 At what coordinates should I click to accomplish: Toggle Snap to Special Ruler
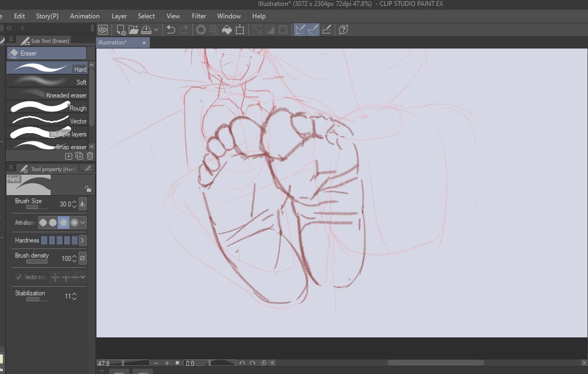click(x=313, y=30)
